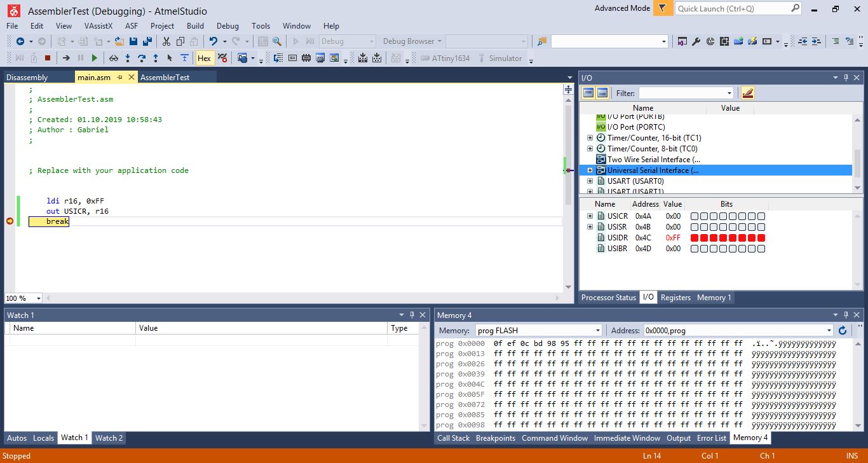
Task: Click the I/O panel paintbrush icon
Action: (747, 93)
